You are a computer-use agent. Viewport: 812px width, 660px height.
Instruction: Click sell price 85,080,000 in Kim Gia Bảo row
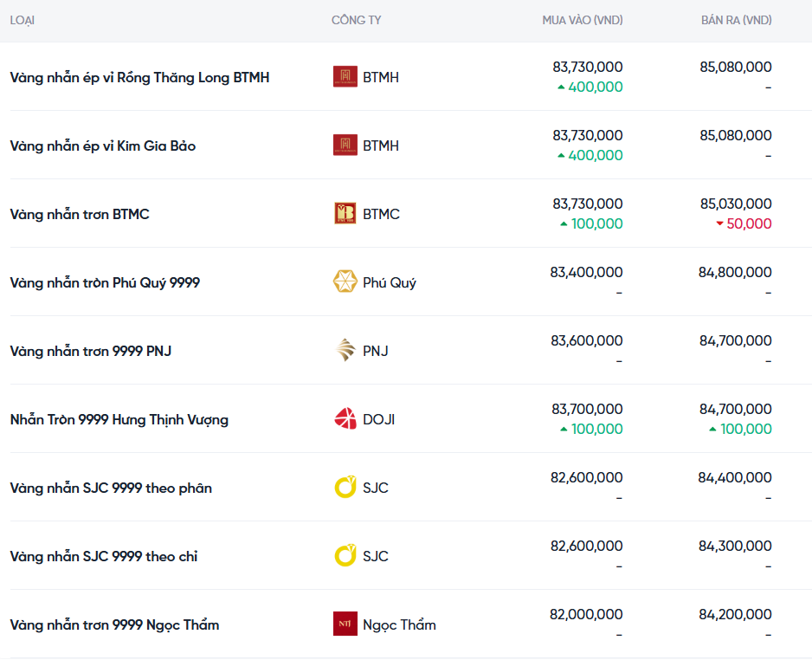pos(736,135)
